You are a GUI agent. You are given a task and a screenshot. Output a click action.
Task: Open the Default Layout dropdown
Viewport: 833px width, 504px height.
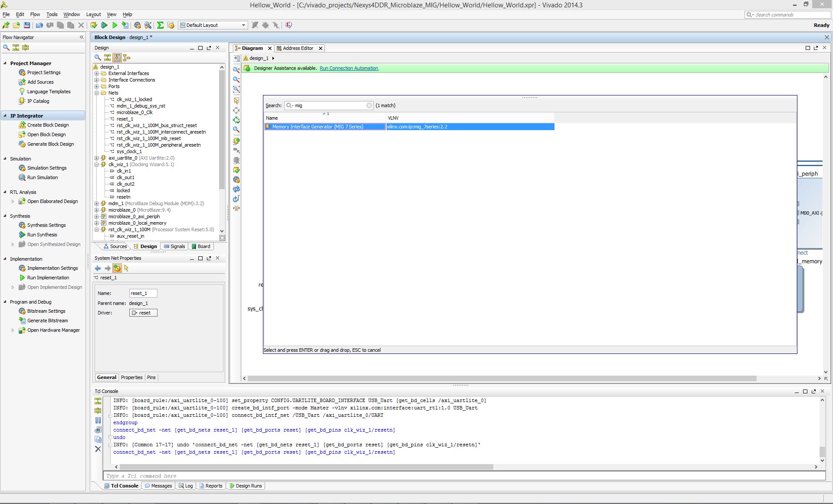(213, 25)
